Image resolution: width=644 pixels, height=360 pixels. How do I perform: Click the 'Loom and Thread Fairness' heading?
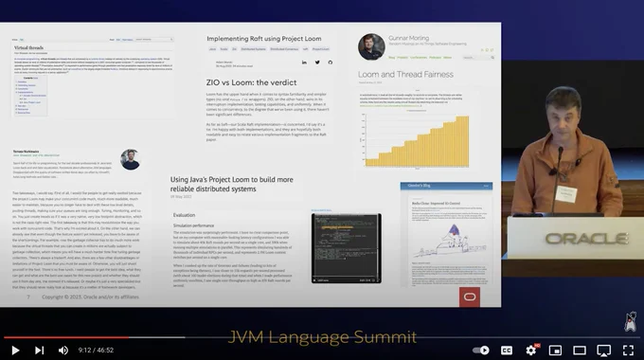point(405,75)
